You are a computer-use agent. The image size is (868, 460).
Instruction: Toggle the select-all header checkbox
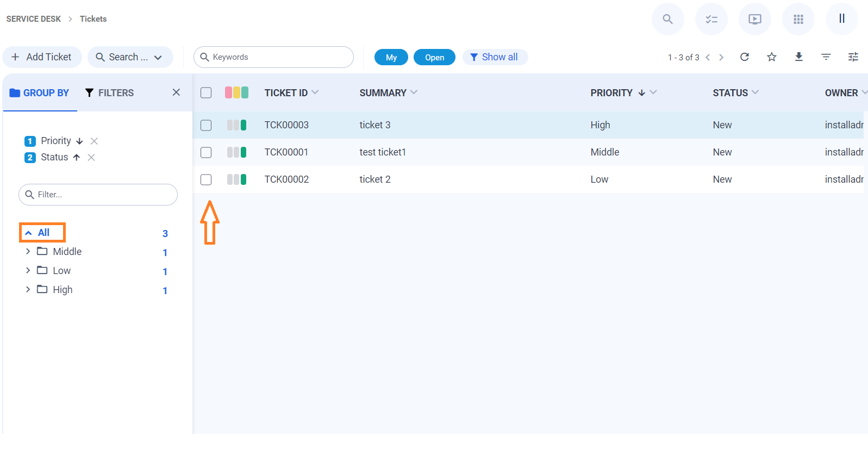pyautogui.click(x=206, y=93)
